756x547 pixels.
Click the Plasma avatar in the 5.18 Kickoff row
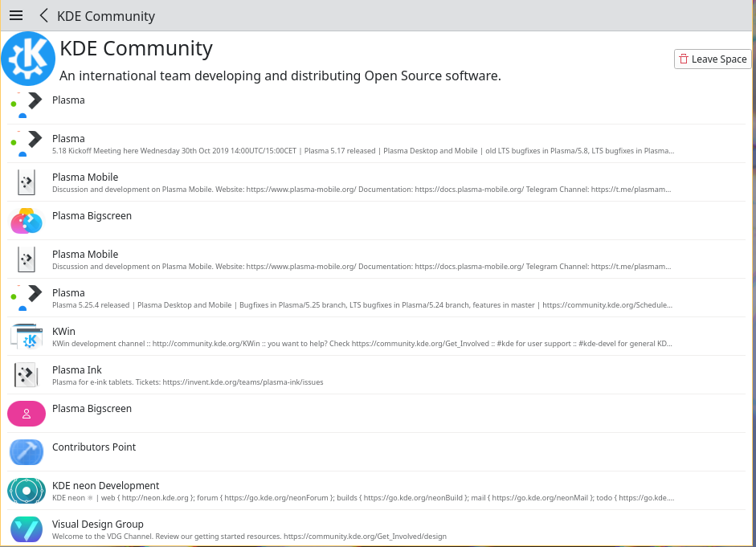(27, 144)
